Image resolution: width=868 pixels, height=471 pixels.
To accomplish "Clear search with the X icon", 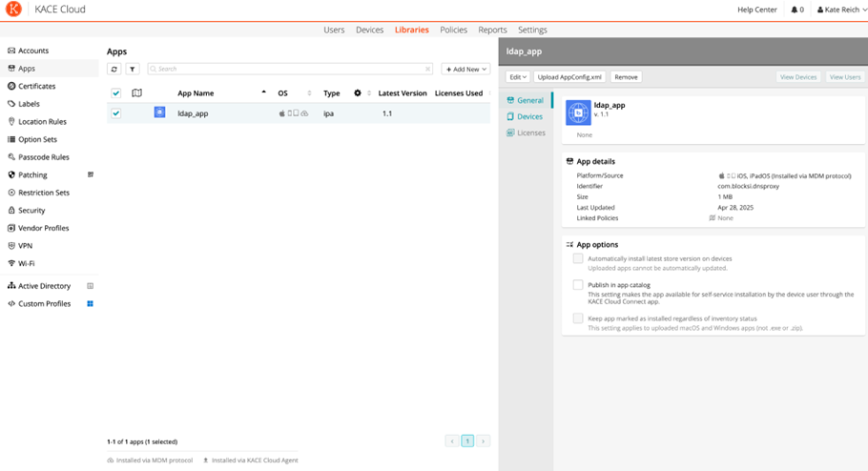I will (428, 70).
